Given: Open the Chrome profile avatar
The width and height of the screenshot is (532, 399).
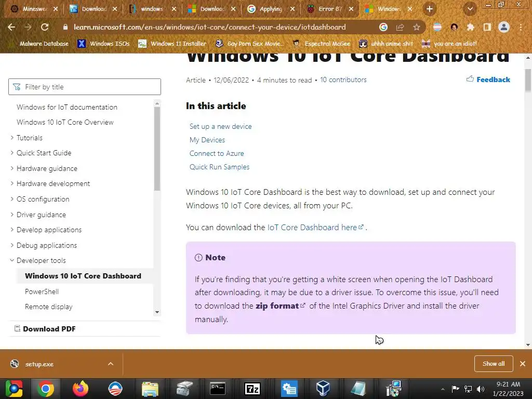Looking at the screenshot, I should 504,27.
